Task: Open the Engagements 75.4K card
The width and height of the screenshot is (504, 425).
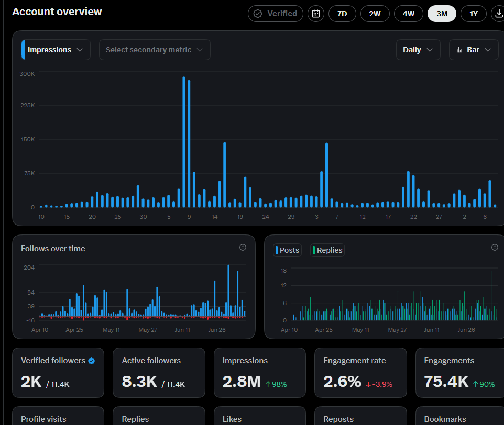Action: coord(460,372)
